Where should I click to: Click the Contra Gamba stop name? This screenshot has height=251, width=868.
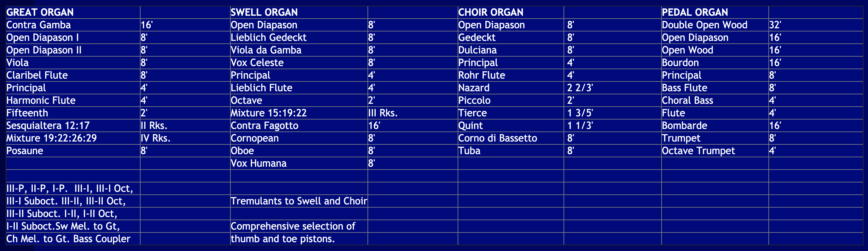(38, 25)
